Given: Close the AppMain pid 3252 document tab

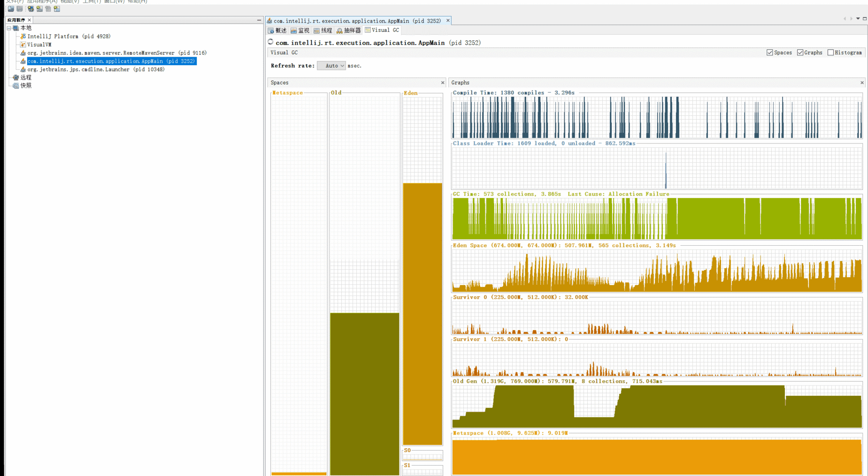Looking at the screenshot, I should click(448, 21).
